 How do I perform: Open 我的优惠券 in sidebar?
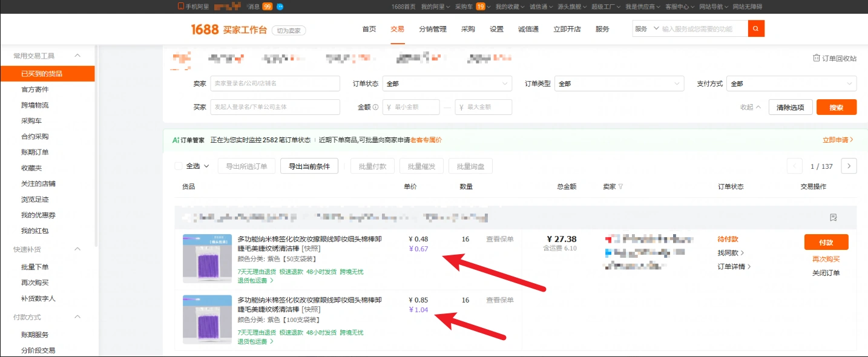(x=38, y=215)
